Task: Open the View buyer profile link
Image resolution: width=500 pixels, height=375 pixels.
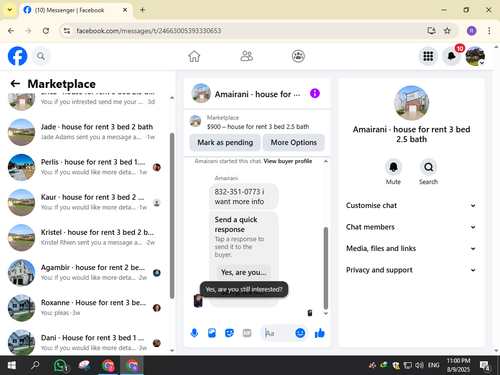Action: [288, 161]
